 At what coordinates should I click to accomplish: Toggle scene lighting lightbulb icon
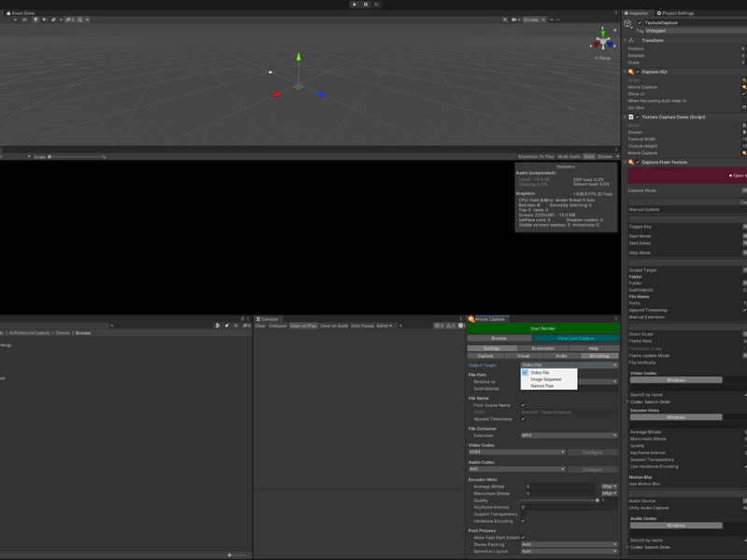click(35, 20)
